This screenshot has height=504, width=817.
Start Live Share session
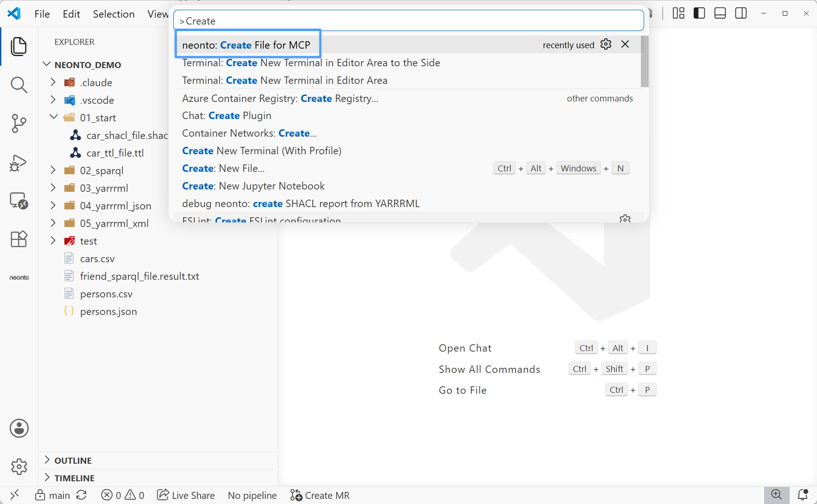pos(186,495)
